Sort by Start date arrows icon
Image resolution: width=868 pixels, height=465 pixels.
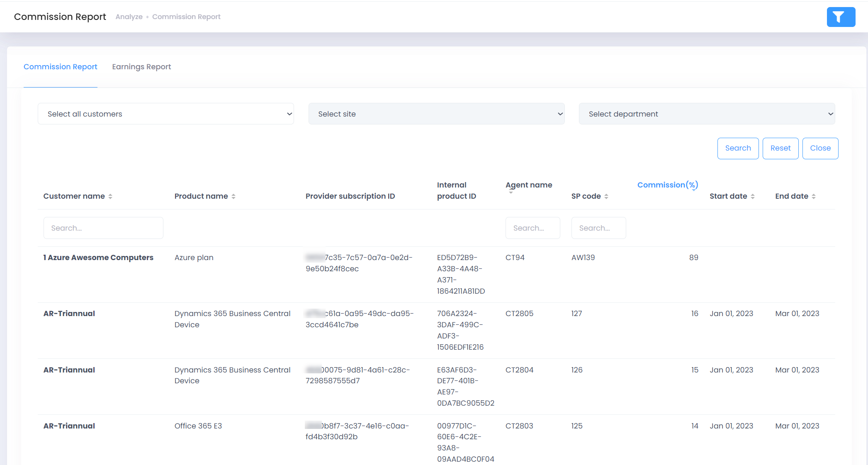point(753,196)
